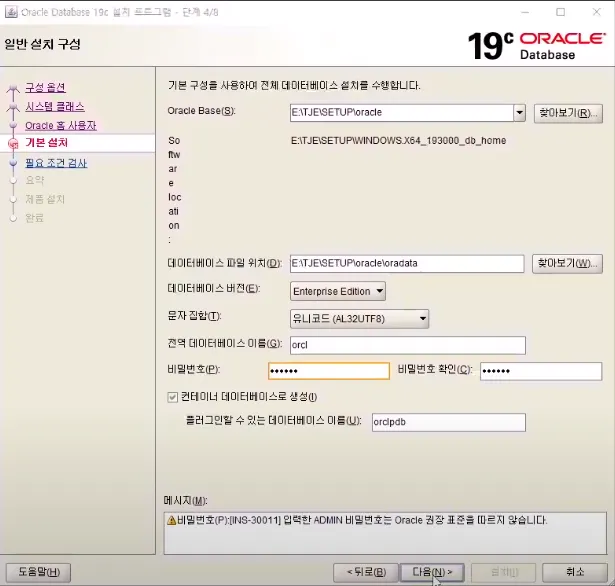Go to the 필요 조건 검사 step

56,163
